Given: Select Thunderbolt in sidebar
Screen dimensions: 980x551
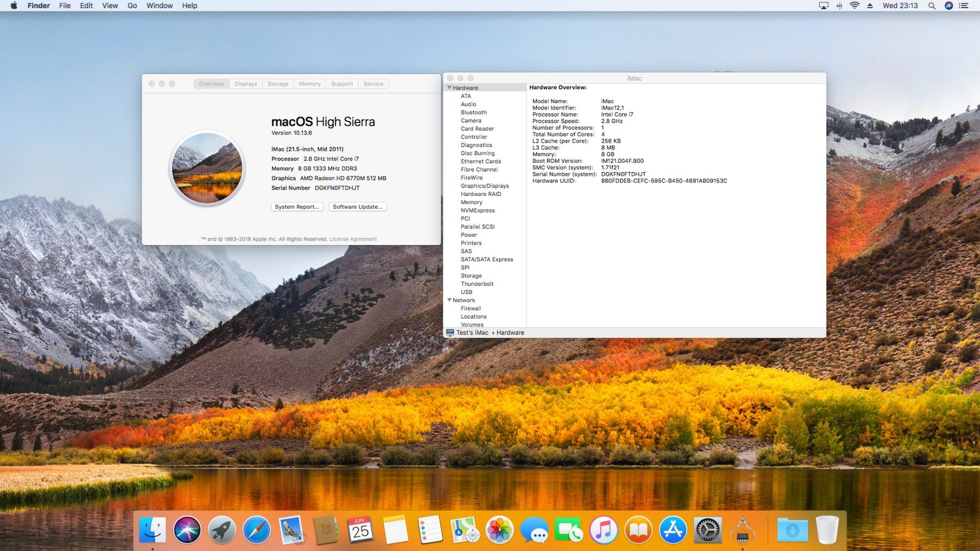Looking at the screenshot, I should click(477, 284).
